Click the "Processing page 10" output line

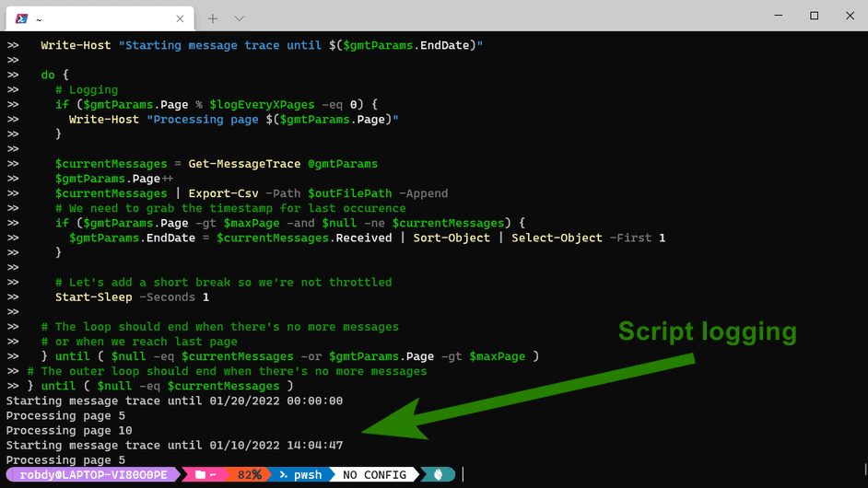tap(69, 431)
